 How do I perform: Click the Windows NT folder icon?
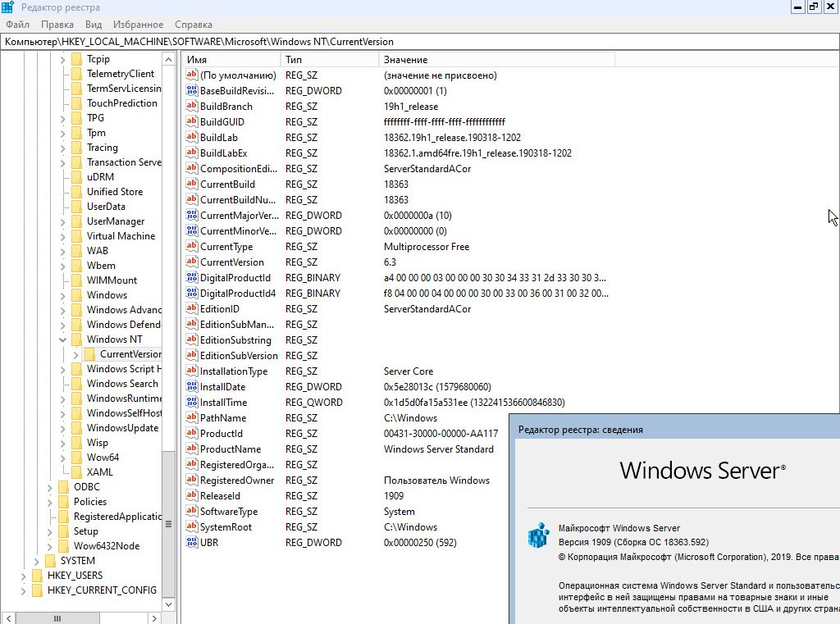(x=76, y=339)
